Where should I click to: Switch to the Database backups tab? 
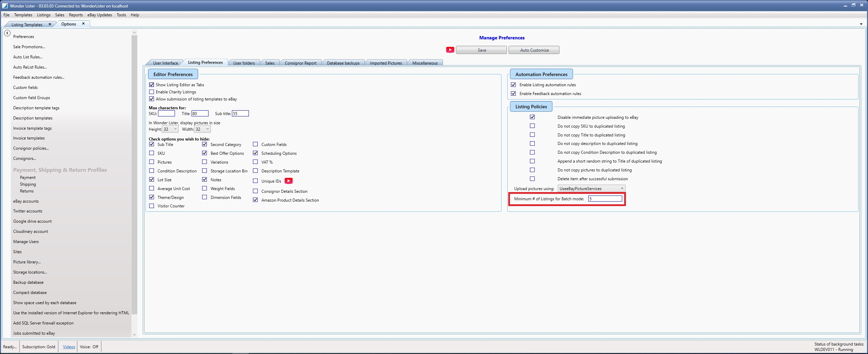[x=343, y=63]
